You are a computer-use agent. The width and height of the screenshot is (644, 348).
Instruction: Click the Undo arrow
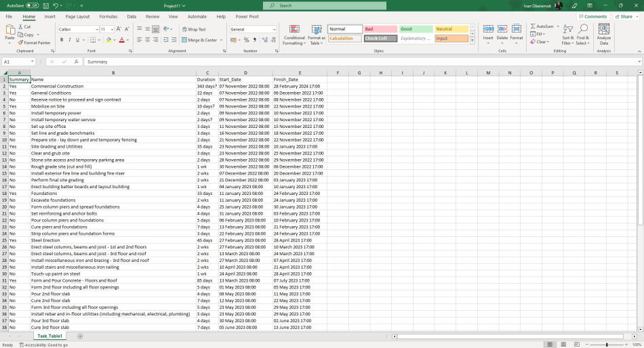pyautogui.click(x=56, y=5)
